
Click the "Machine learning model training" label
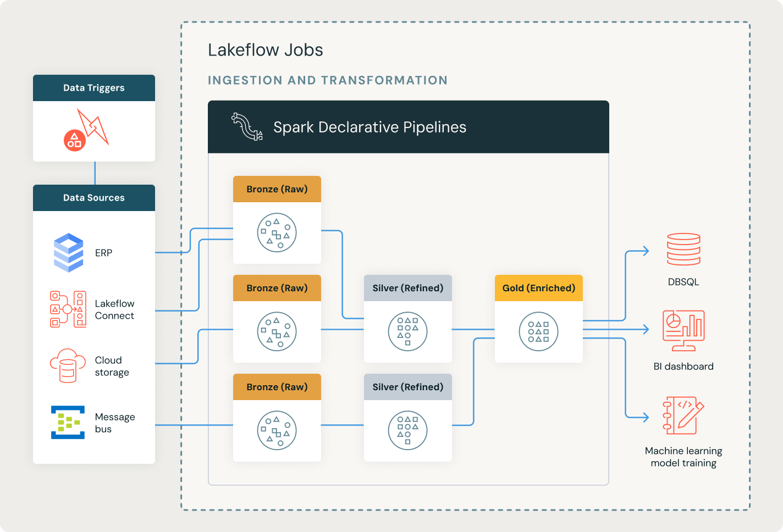(683, 457)
